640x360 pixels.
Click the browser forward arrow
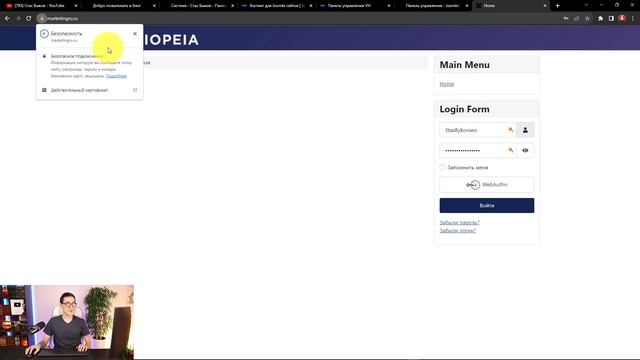18,18
